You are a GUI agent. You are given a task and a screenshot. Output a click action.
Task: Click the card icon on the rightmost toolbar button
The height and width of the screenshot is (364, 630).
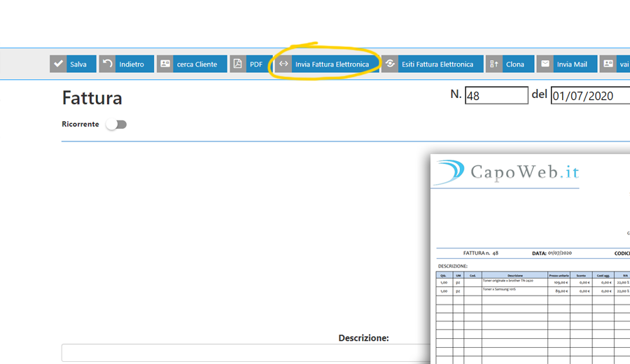608,64
